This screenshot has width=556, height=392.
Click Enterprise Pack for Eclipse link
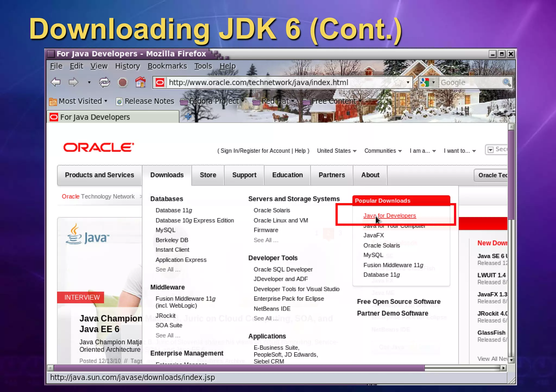(289, 299)
